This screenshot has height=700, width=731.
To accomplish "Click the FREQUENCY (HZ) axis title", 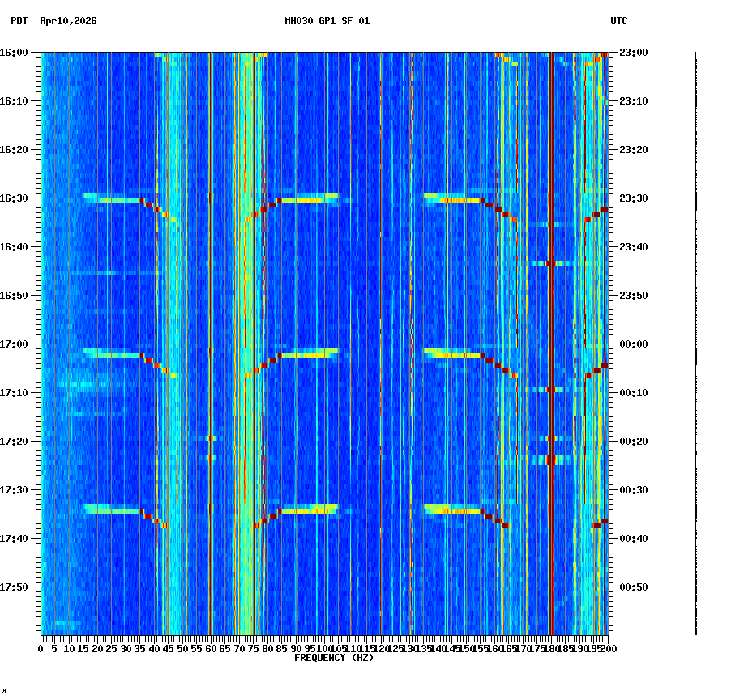I will click(x=334, y=657).
